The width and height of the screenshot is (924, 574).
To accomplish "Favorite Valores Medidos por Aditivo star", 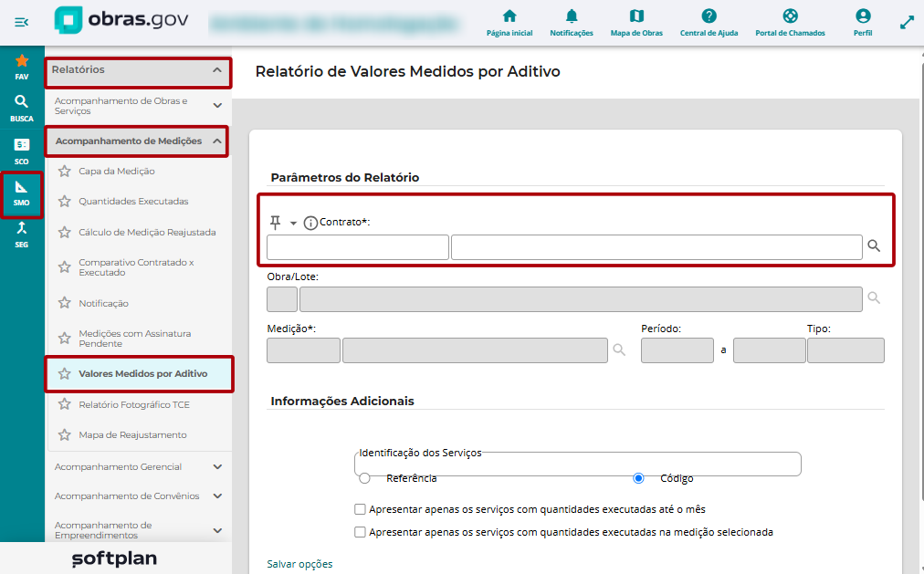I will [x=65, y=374].
